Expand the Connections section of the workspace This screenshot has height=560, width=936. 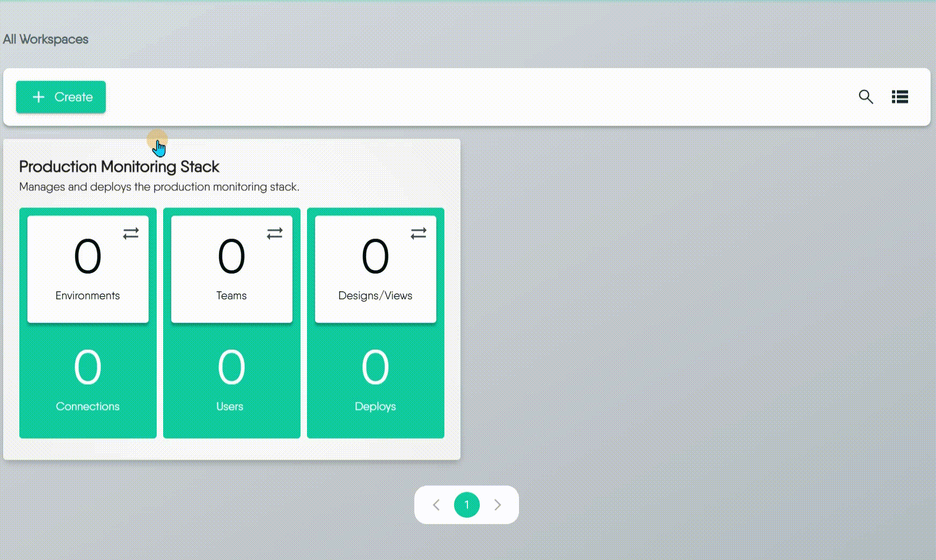[87, 381]
